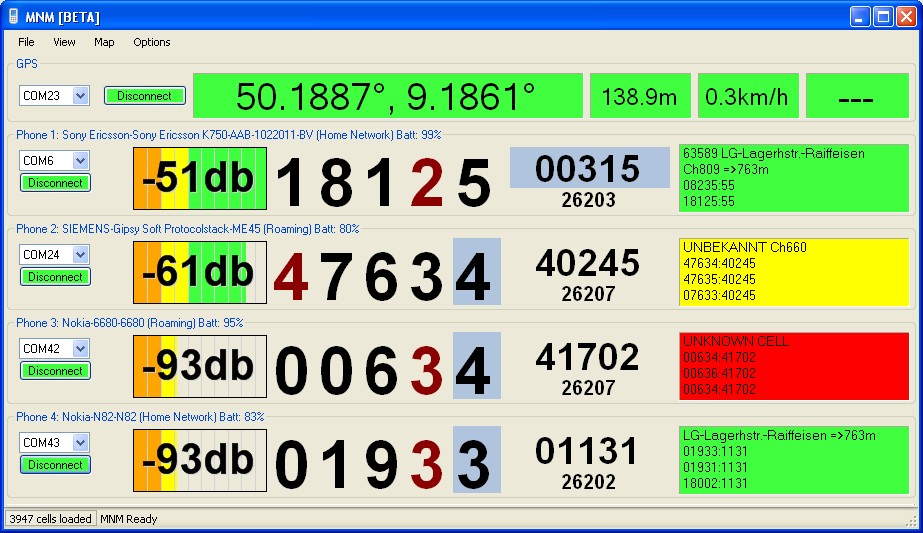Image resolution: width=923 pixels, height=533 pixels.
Task: Open the File menu
Action: (x=26, y=42)
